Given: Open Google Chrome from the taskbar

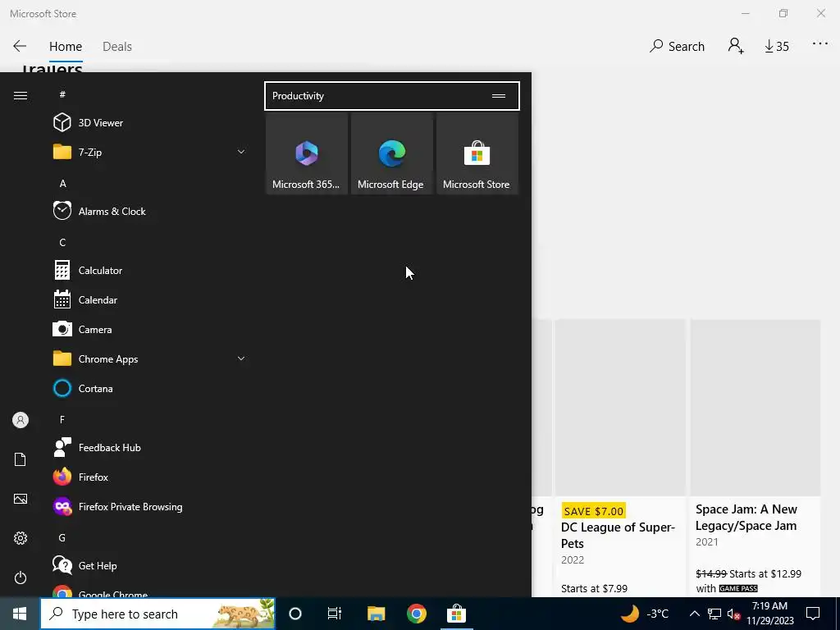Looking at the screenshot, I should point(416,614).
